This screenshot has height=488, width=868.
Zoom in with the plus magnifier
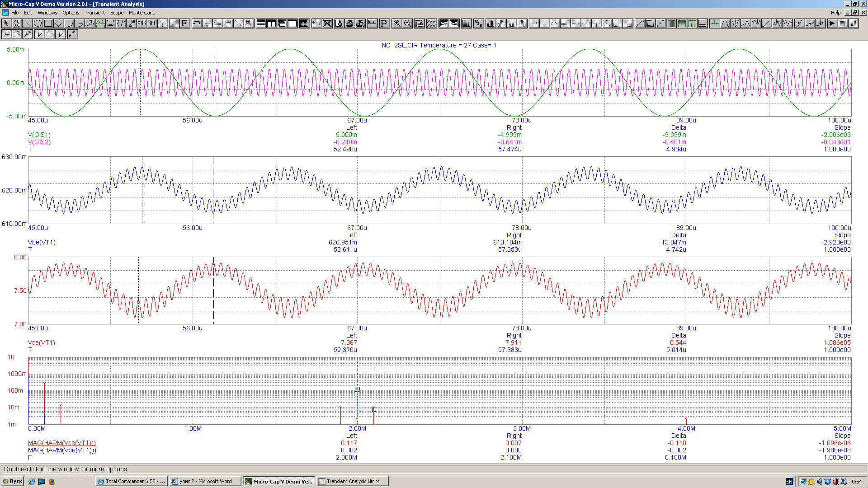[x=397, y=23]
